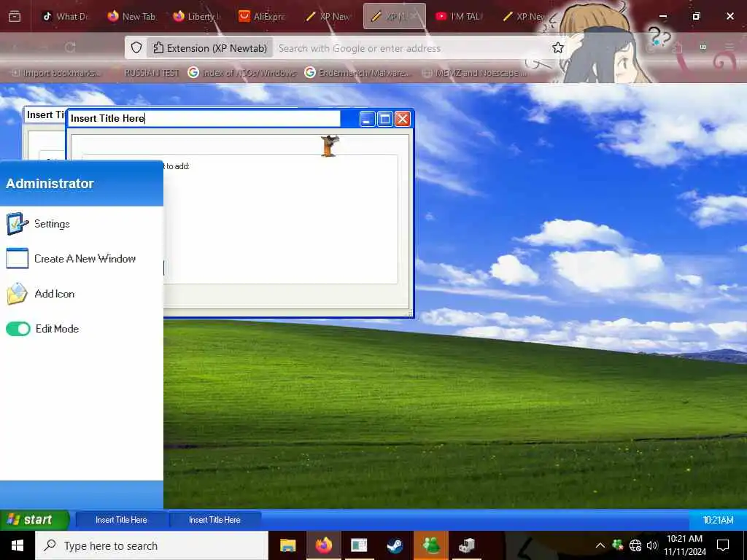The height and width of the screenshot is (560, 747).
Task: Open the volume speaker tray icon
Action: click(652, 545)
